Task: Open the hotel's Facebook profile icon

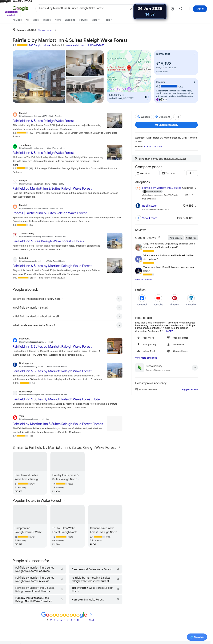Action: (x=142, y=298)
